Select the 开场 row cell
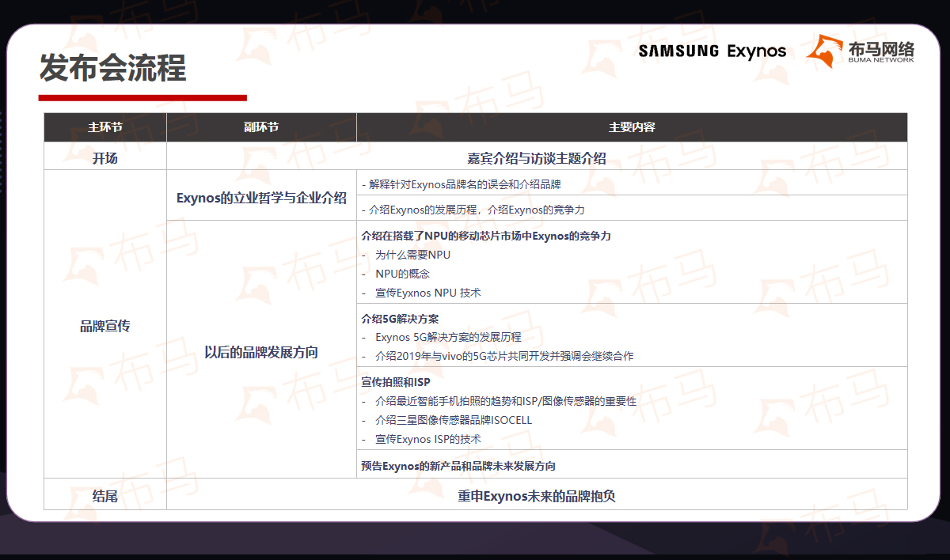 pos(104,158)
